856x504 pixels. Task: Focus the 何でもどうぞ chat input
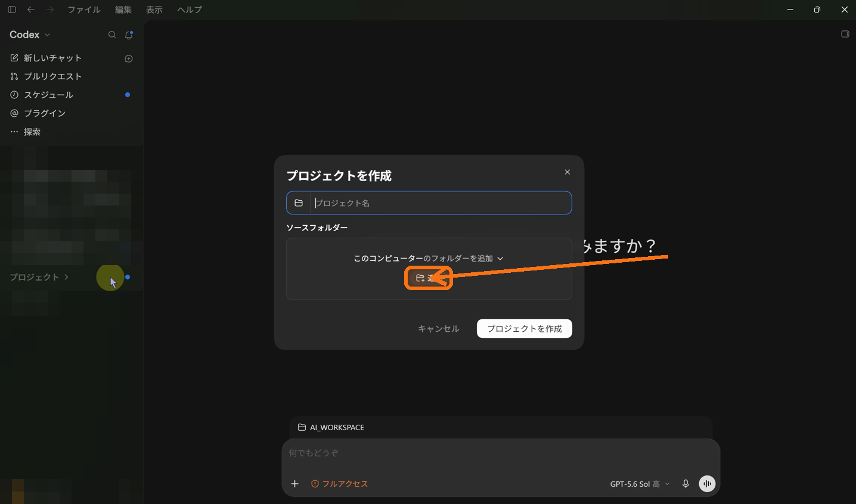coord(501,453)
